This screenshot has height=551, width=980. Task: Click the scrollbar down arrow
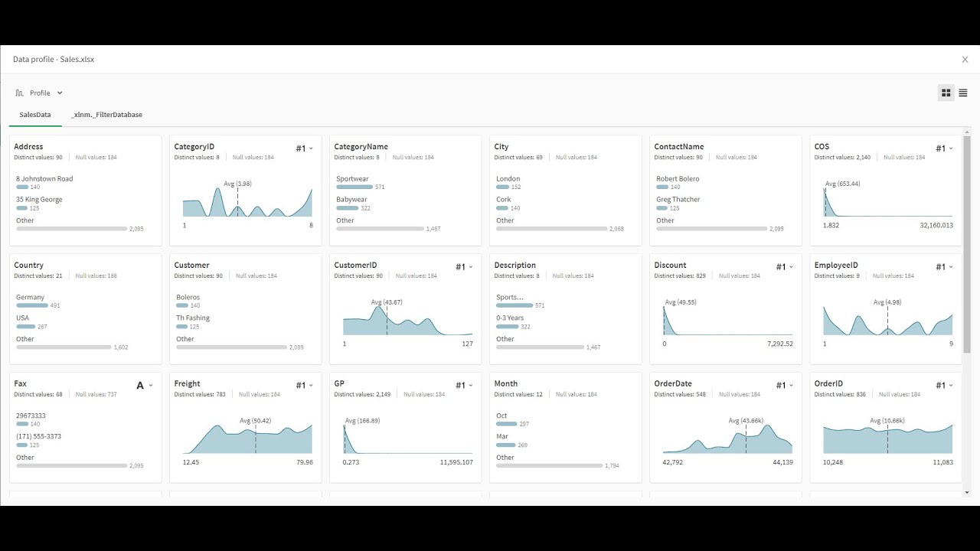click(x=968, y=493)
